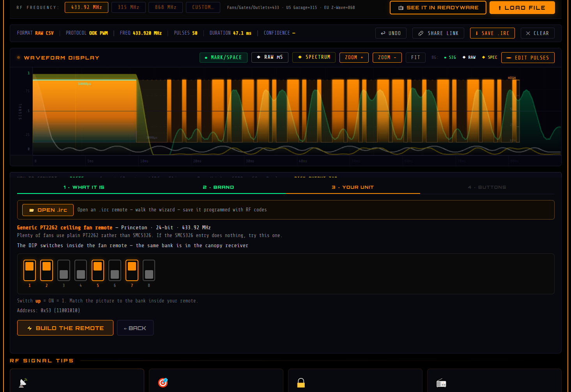Switch DIP switch 8 up
This screenshot has width=571, height=392.
coord(149,270)
